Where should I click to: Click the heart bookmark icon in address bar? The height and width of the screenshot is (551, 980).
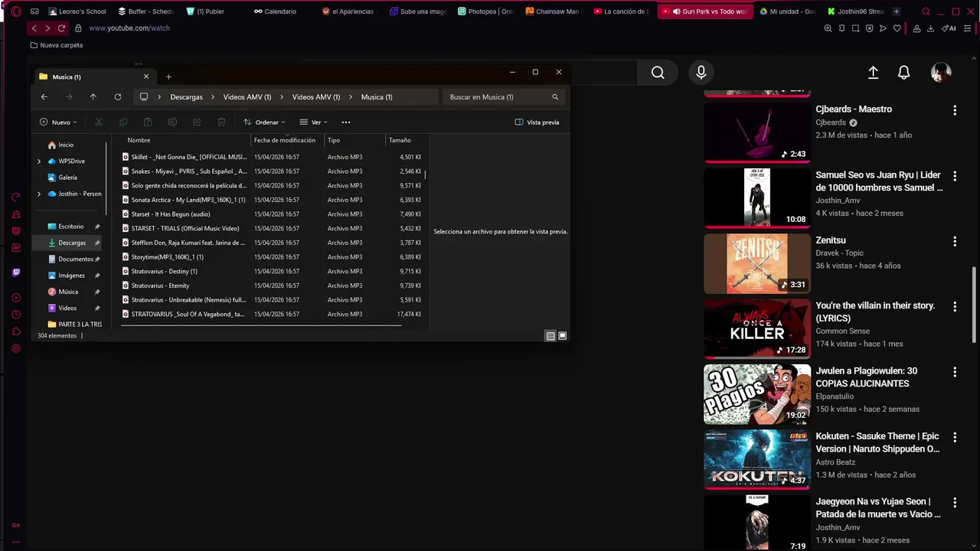click(897, 28)
